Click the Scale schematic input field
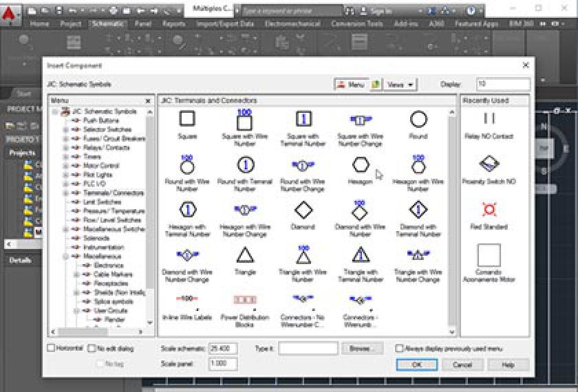 [223, 349]
